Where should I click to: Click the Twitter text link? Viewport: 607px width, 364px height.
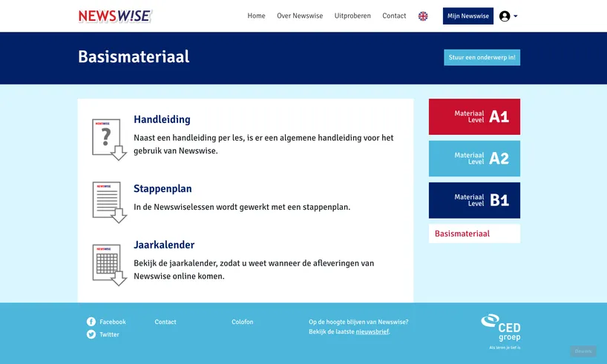pos(109,334)
